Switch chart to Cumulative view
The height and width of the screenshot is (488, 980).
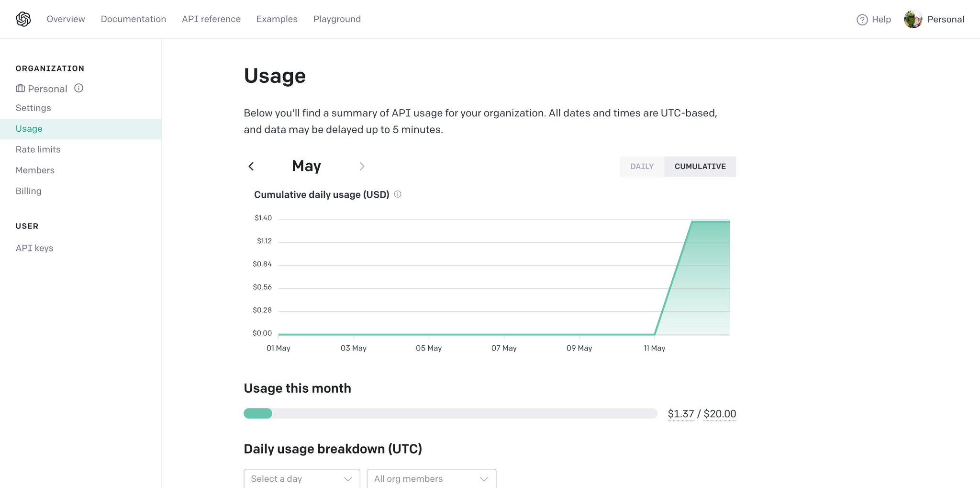tap(700, 167)
